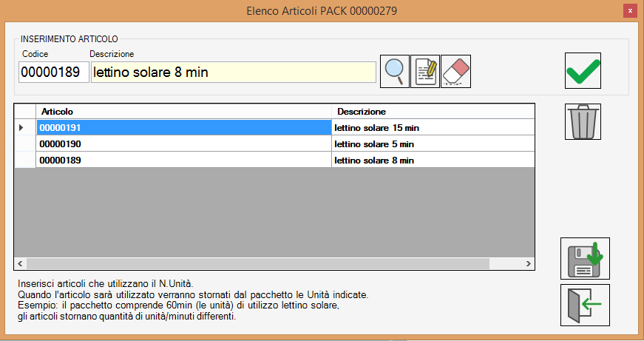
Task: Click the grid's left scroll arrow
Action: tap(20, 263)
